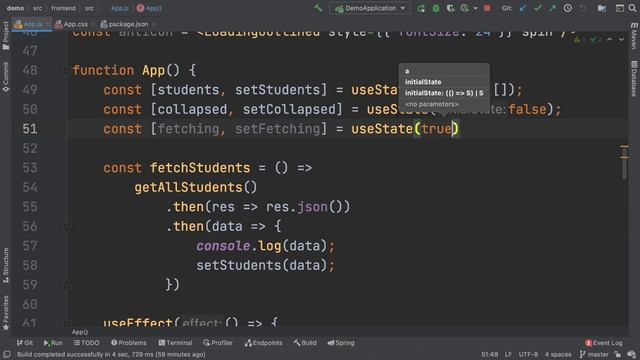Click the demo breadcrumb in navigation bar
Screen dimensions: 640x360
(15, 8)
